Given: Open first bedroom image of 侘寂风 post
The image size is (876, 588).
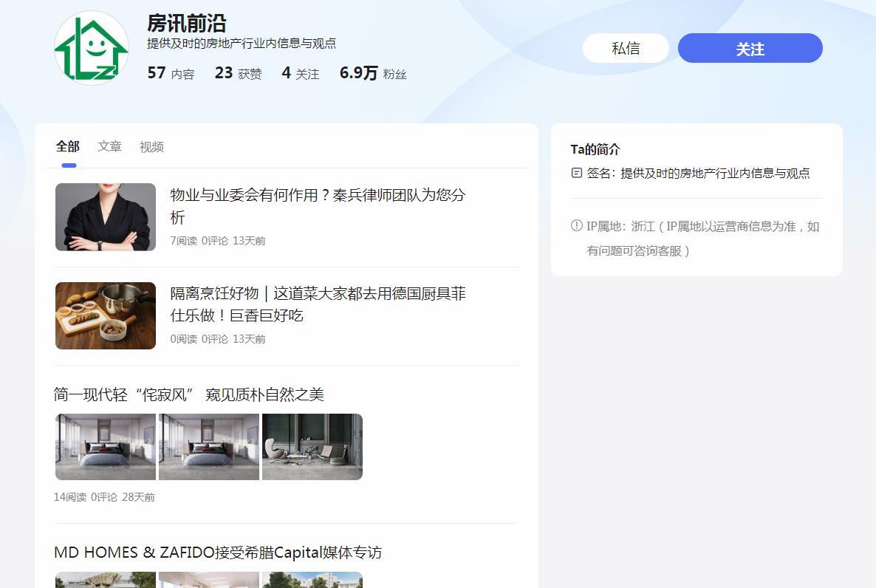Looking at the screenshot, I should coord(106,447).
